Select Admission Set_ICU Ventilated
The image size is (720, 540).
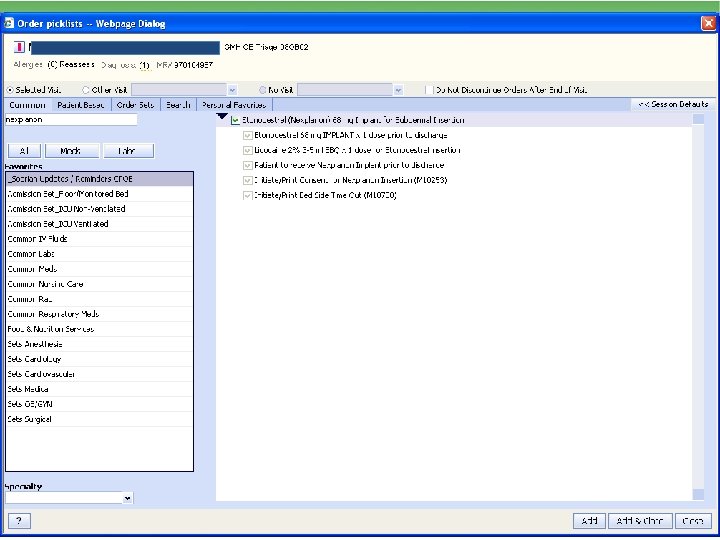[x=99, y=224]
